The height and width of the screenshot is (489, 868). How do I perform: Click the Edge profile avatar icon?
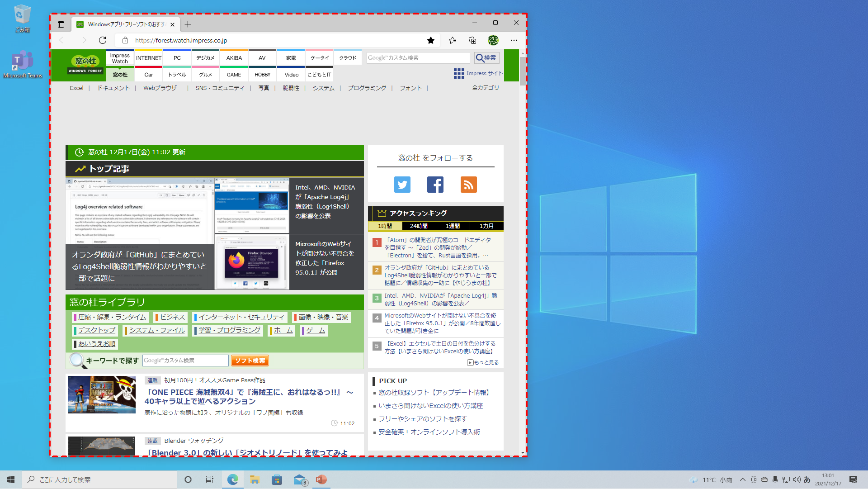tap(493, 40)
